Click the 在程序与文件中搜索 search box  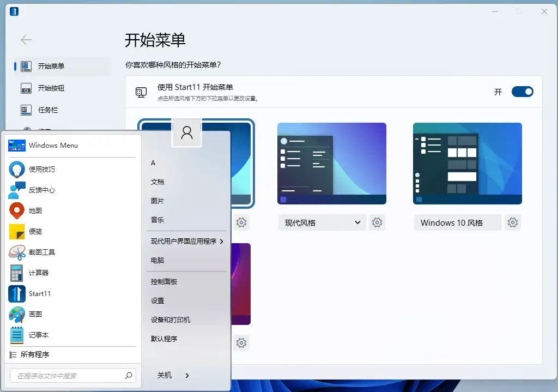click(71, 376)
